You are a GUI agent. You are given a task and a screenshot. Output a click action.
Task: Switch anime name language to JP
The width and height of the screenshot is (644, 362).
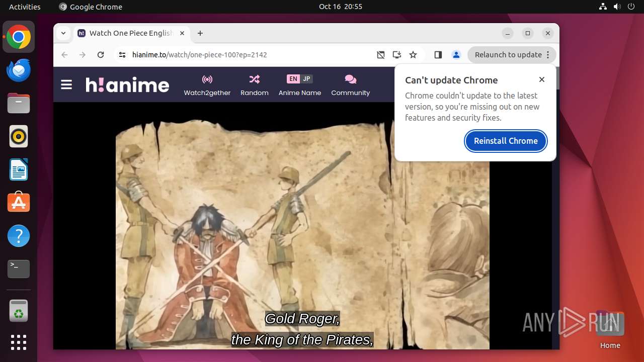coord(306,79)
